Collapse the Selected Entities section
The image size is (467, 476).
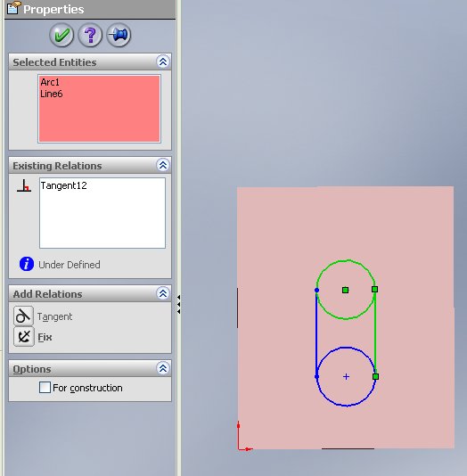[163, 62]
